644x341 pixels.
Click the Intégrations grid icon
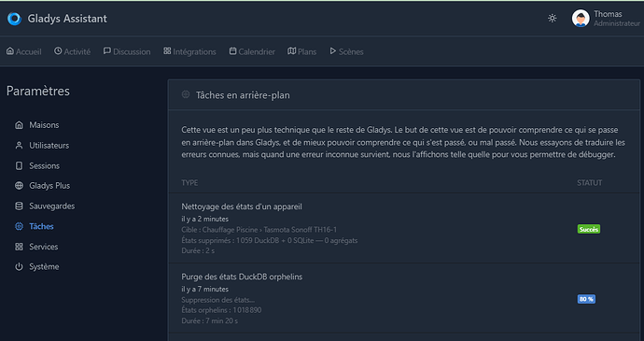167,51
